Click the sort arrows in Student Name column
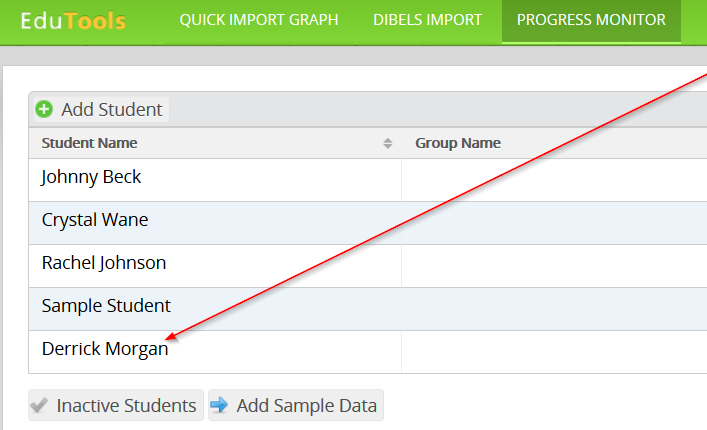 click(388, 144)
